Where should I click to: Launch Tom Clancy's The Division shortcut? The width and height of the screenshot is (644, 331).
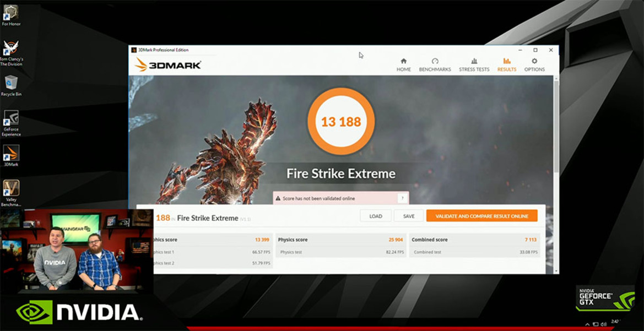pyautogui.click(x=11, y=53)
